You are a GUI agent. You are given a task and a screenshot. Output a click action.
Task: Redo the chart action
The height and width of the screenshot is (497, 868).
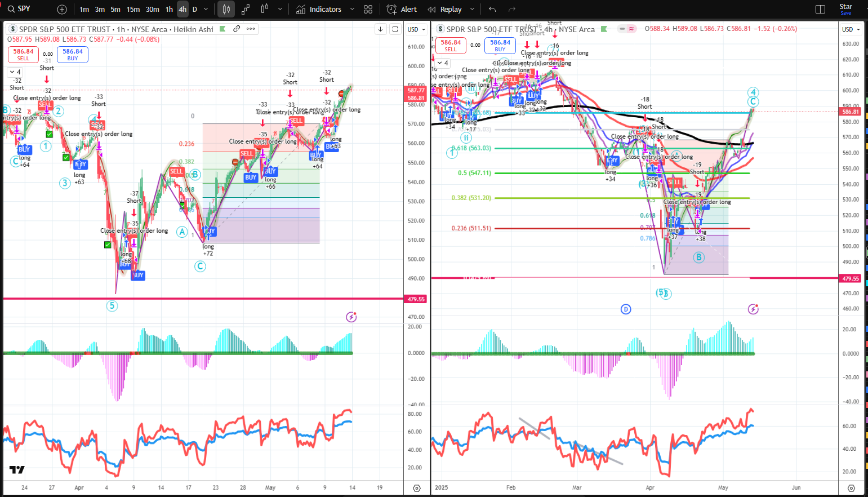click(x=512, y=10)
